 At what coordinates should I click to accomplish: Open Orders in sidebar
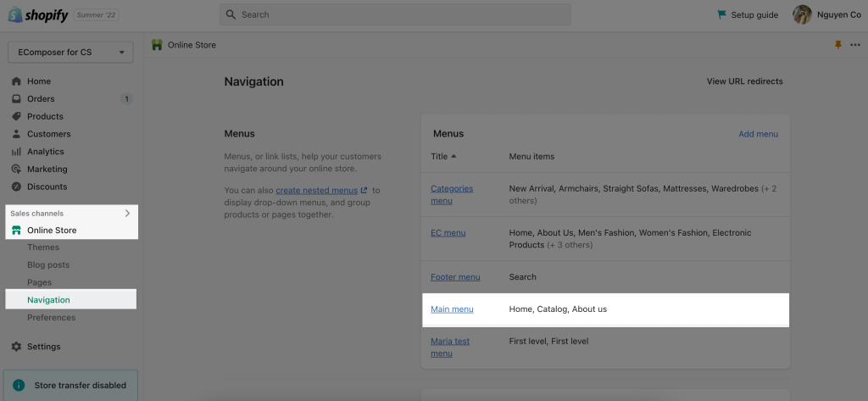coord(41,99)
